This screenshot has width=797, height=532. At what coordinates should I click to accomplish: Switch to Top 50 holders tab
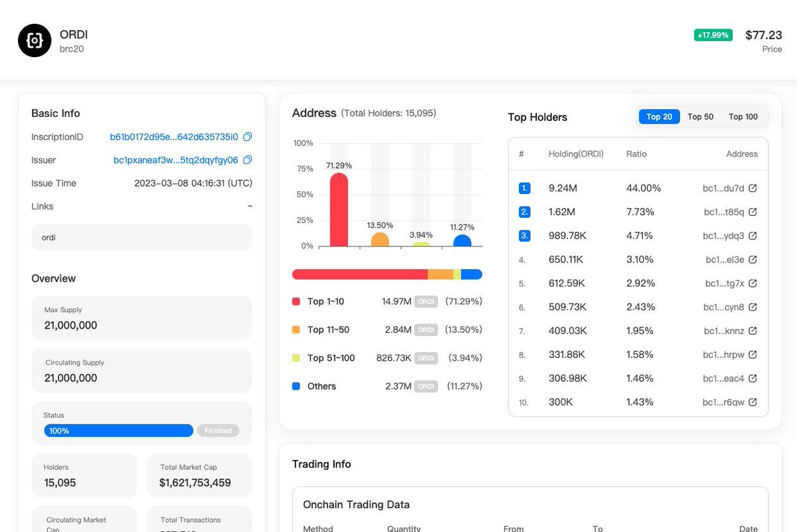tap(700, 117)
